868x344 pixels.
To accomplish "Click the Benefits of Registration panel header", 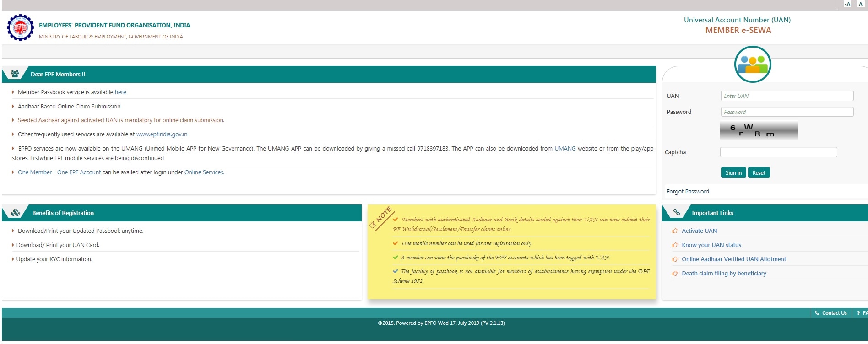I will pyautogui.click(x=182, y=213).
